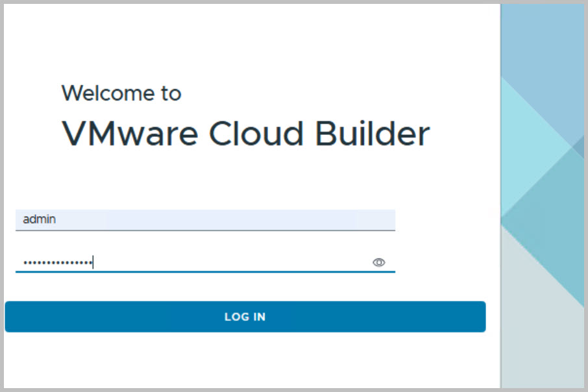The image size is (588, 392).
Task: Click the 'Welcome to' text
Action: (121, 93)
